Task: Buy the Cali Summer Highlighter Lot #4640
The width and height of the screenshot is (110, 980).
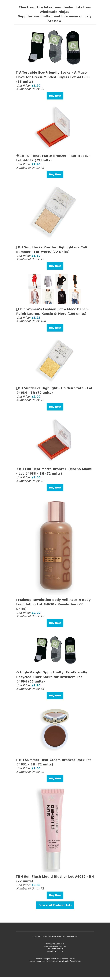Action: (x=55, y=266)
